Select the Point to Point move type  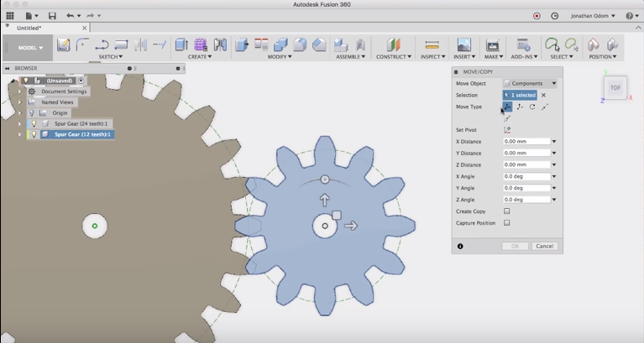(545, 107)
